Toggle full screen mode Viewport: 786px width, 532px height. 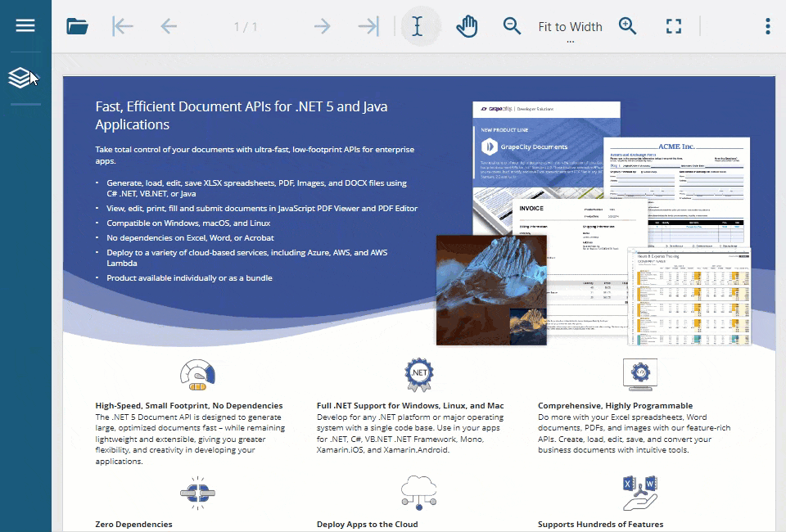click(674, 26)
